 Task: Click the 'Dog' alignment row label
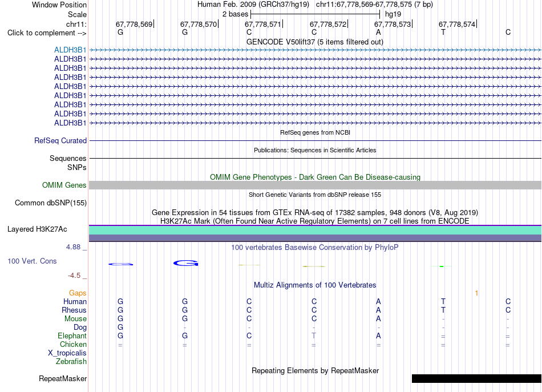(80, 328)
